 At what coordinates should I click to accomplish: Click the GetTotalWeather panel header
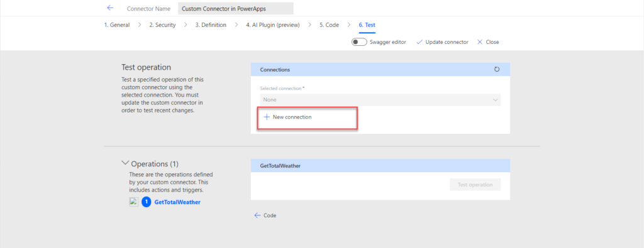380,166
